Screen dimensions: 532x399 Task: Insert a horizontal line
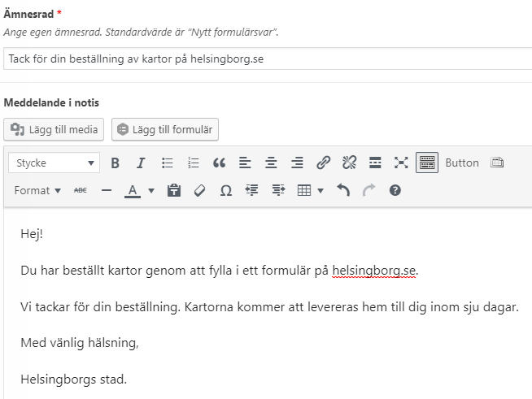coord(107,190)
